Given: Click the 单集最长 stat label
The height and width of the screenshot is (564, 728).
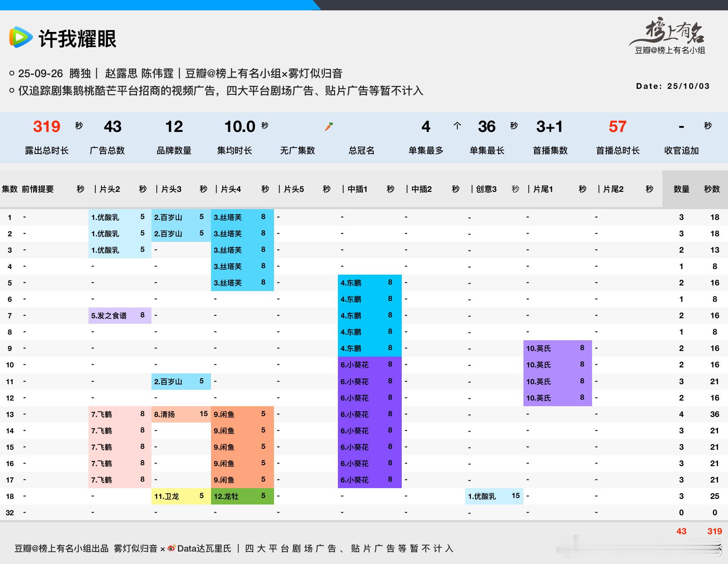Looking at the screenshot, I should pyautogui.click(x=487, y=150).
